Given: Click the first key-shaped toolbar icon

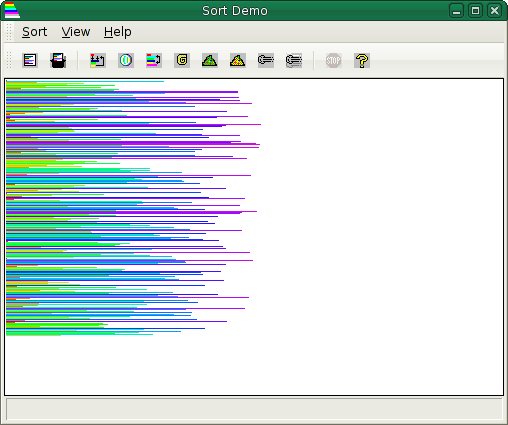Looking at the screenshot, I should pos(266,61).
